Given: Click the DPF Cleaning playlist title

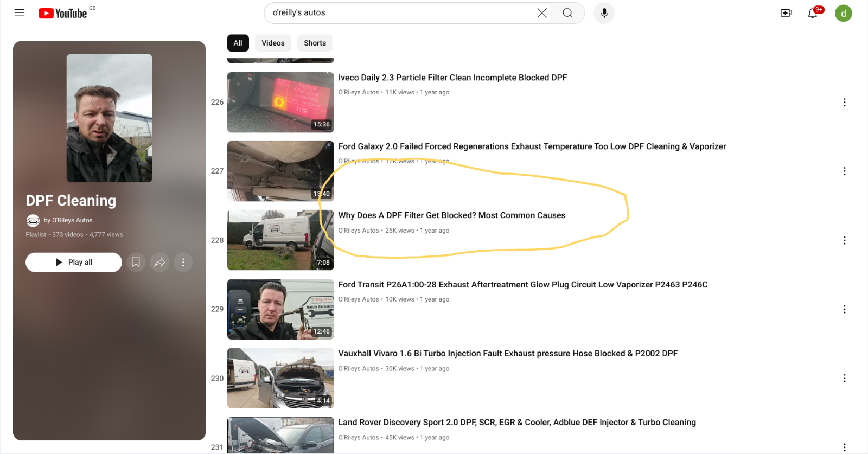Looking at the screenshot, I should point(71,201).
